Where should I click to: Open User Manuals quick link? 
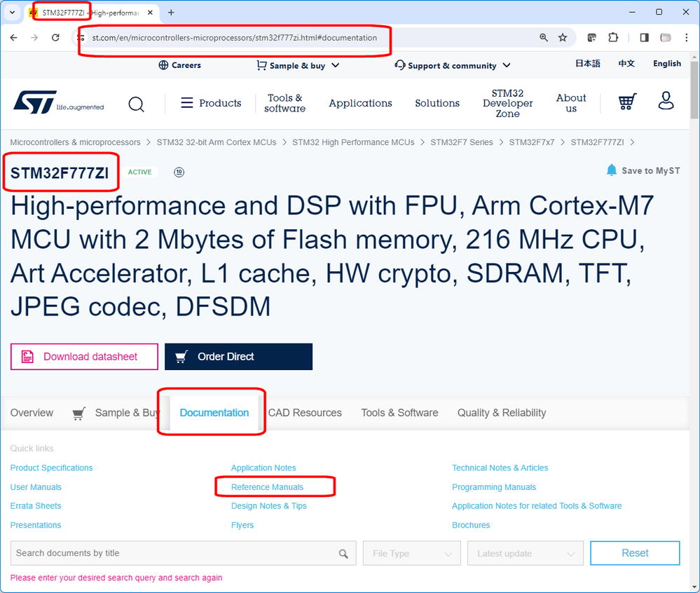click(x=36, y=487)
